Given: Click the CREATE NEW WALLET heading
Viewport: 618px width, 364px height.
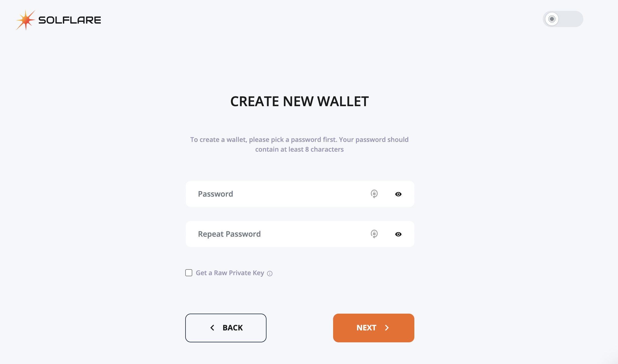Looking at the screenshot, I should pos(299,102).
